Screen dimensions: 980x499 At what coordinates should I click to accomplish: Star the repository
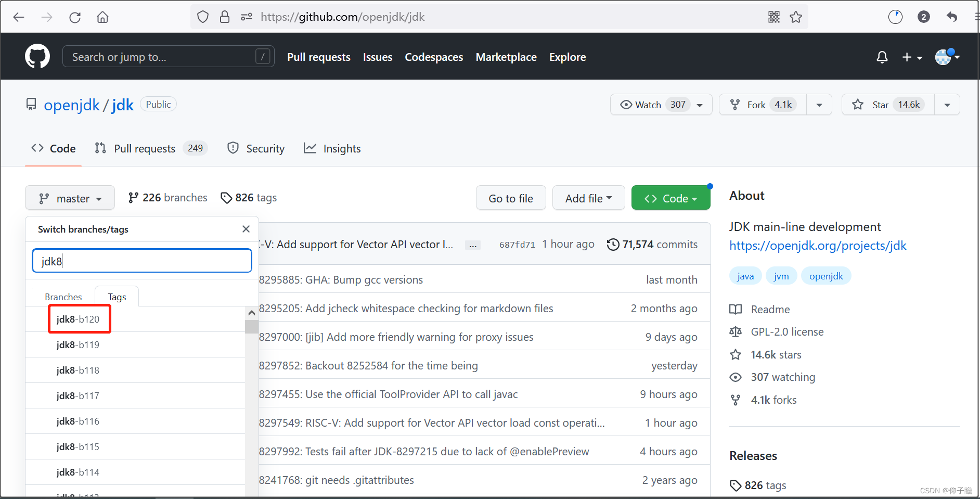click(x=888, y=105)
